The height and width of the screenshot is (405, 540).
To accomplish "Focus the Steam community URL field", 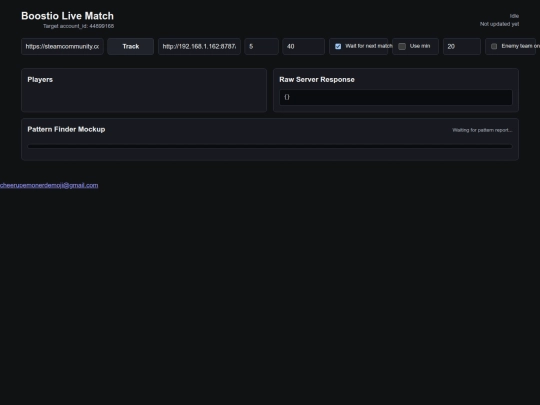I will (62, 46).
